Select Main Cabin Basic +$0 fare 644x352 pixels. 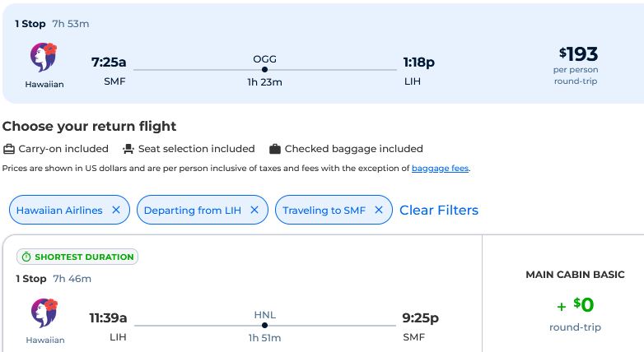click(575, 304)
